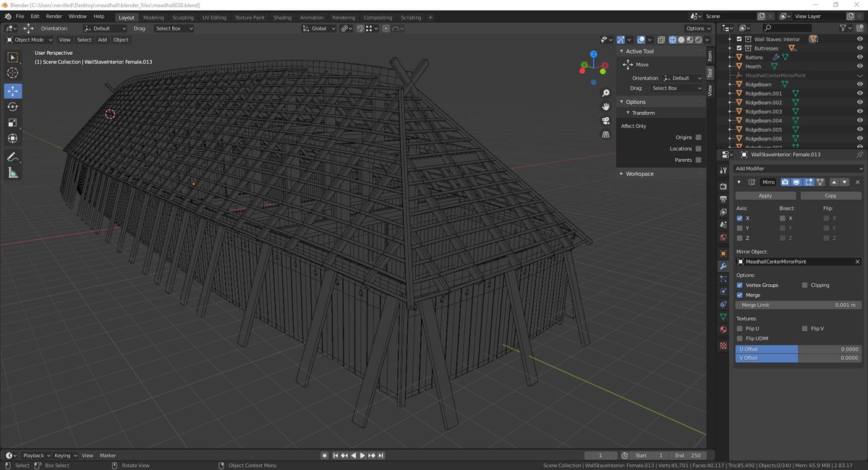Open the Material properties tab
868x470 pixels.
coord(723,330)
